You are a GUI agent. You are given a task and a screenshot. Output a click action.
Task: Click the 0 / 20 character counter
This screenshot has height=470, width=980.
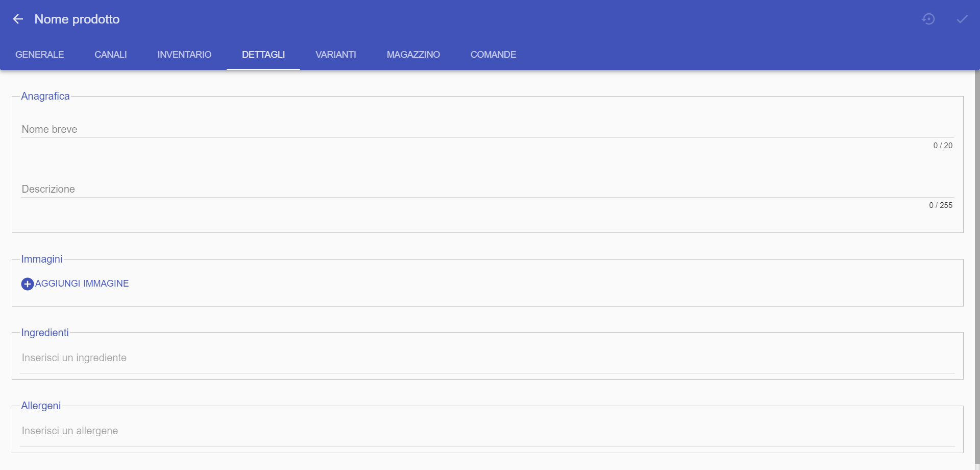click(x=943, y=146)
